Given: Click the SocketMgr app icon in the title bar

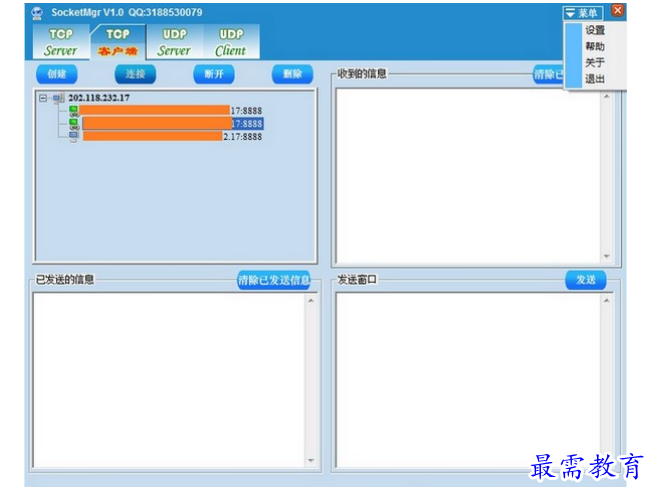Looking at the screenshot, I should tap(37, 13).
